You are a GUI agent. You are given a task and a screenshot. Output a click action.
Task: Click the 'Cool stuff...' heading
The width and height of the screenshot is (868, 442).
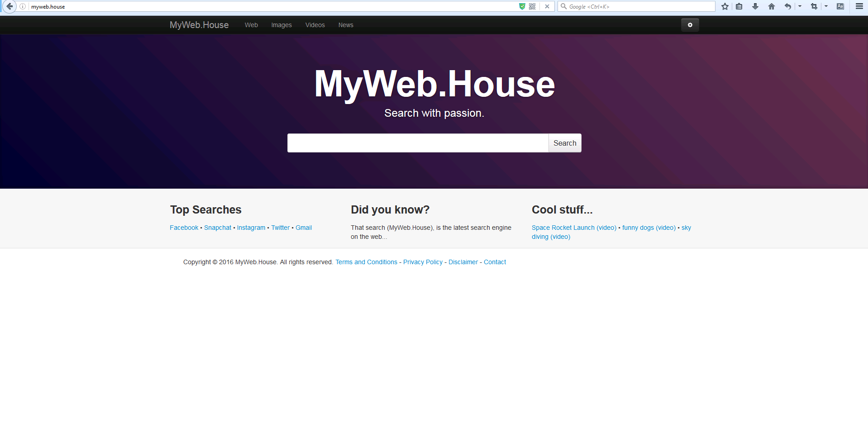coord(562,209)
